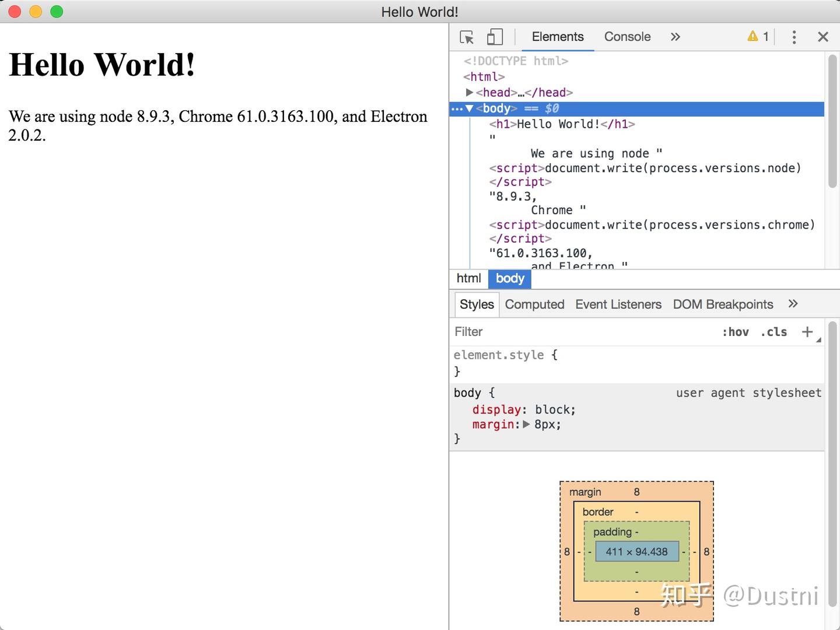Toggle the .cls element classes panel

(773, 332)
